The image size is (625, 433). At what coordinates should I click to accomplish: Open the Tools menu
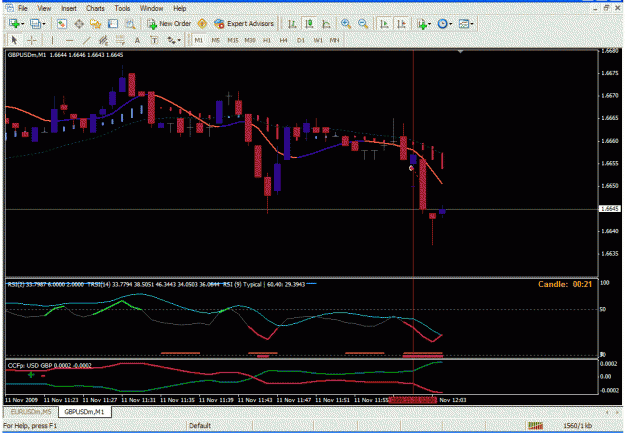click(x=122, y=8)
